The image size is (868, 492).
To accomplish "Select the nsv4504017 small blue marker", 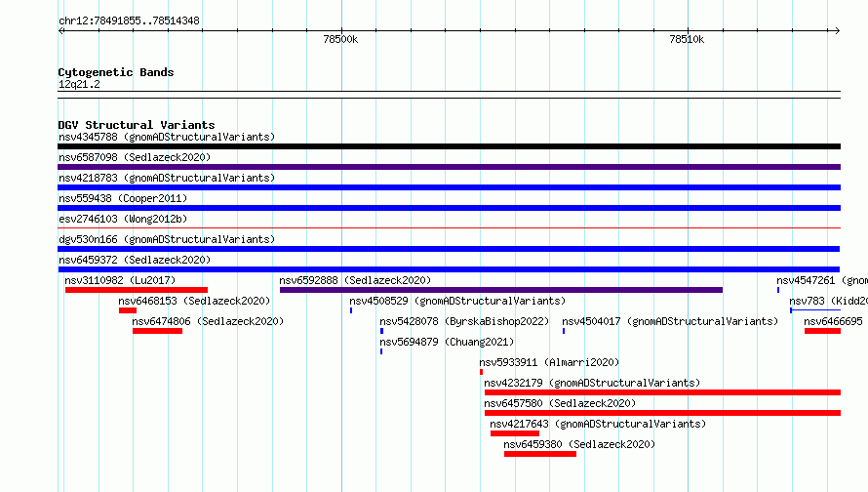I will 564,331.
